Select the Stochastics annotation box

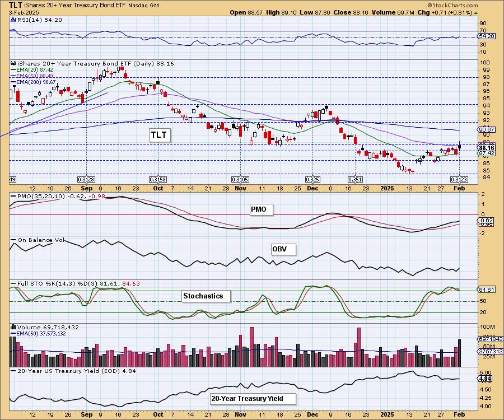coord(206,296)
